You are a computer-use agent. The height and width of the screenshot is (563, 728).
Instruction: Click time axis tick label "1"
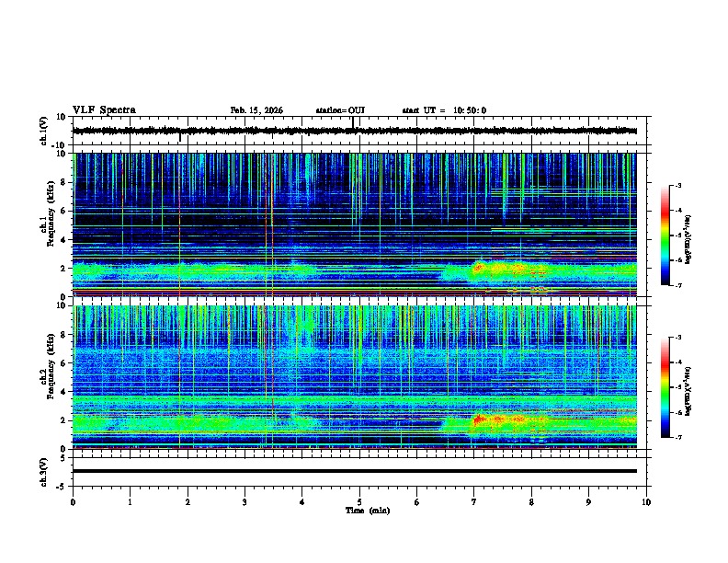tap(130, 502)
